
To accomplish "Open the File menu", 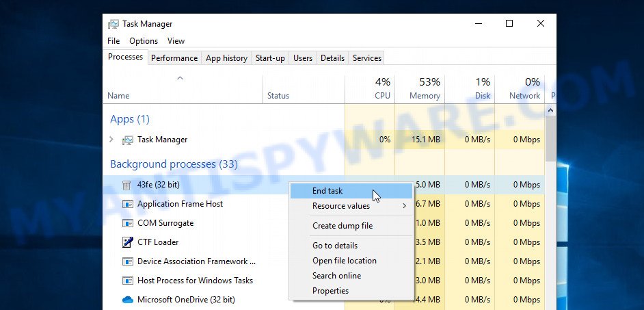I will click(x=113, y=41).
